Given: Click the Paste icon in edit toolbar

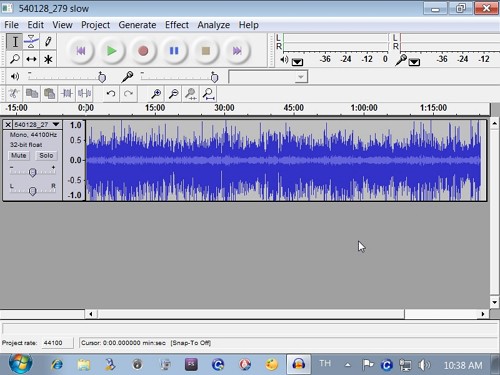Looking at the screenshot, I should (49, 94).
